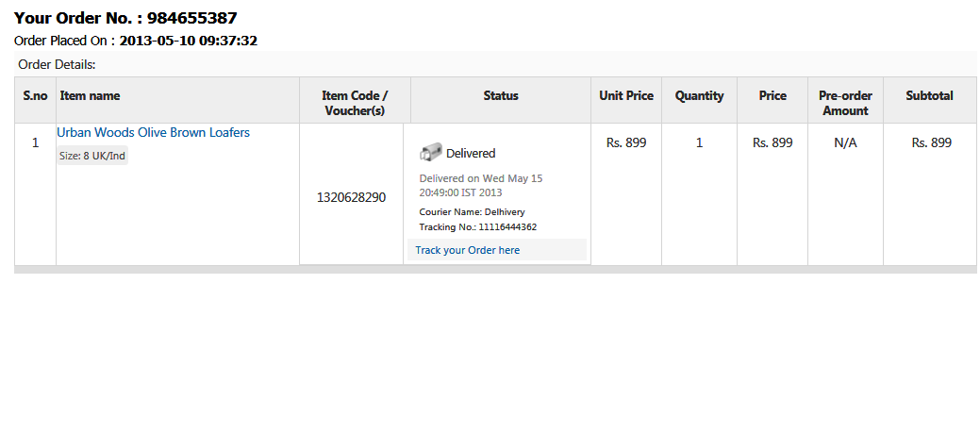Click the S.no column header

35,96
